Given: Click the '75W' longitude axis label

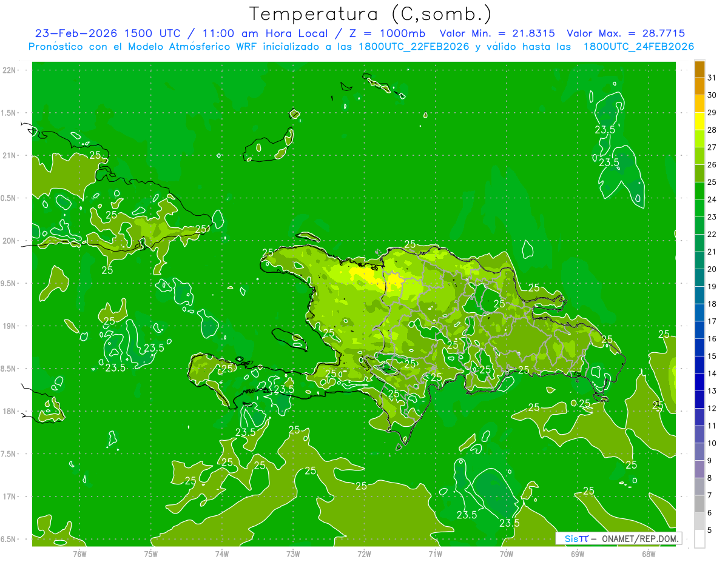Looking at the screenshot, I should coord(151,554).
